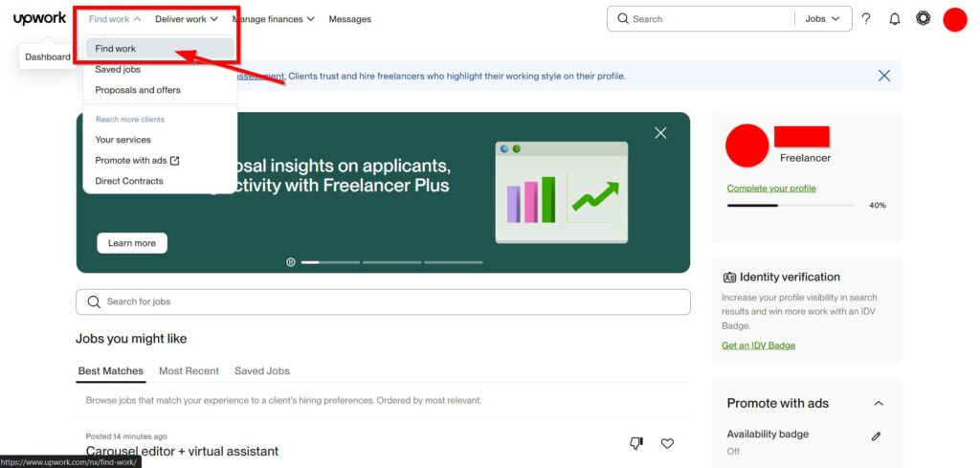Close the green Freelancer Plus banner
Viewport: 980px width, 468px height.
click(660, 133)
